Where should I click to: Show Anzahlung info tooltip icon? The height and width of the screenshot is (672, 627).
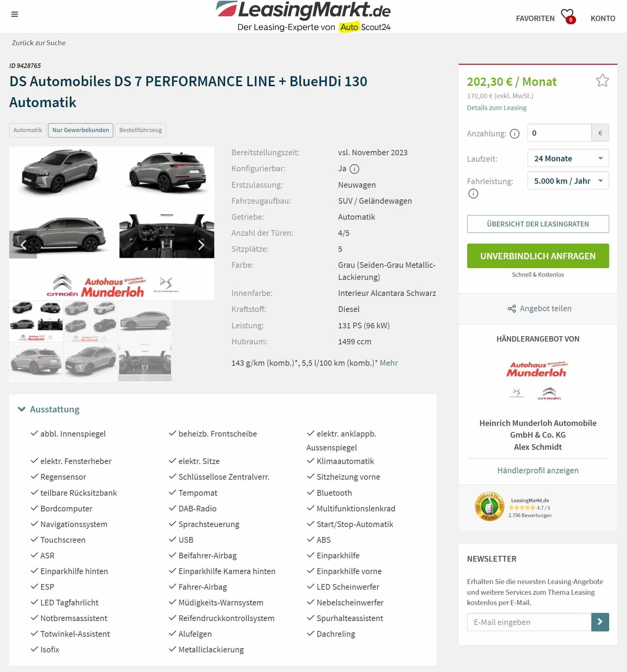(514, 134)
